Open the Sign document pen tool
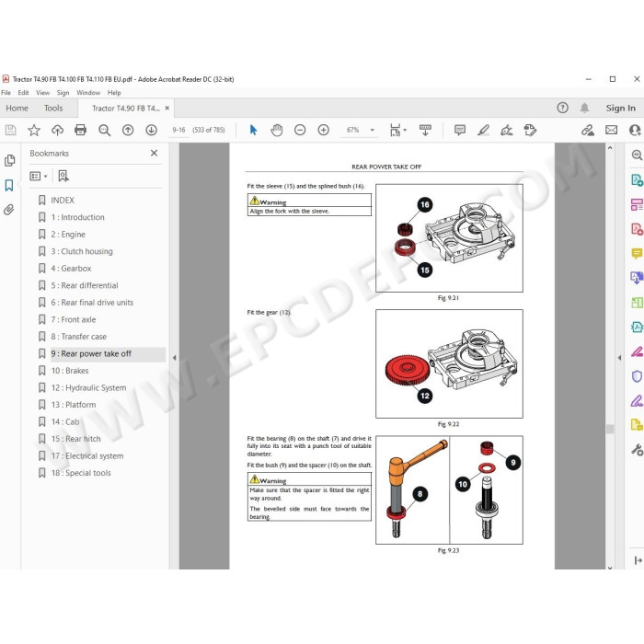This screenshot has width=644, height=644. pyautogui.click(x=506, y=131)
